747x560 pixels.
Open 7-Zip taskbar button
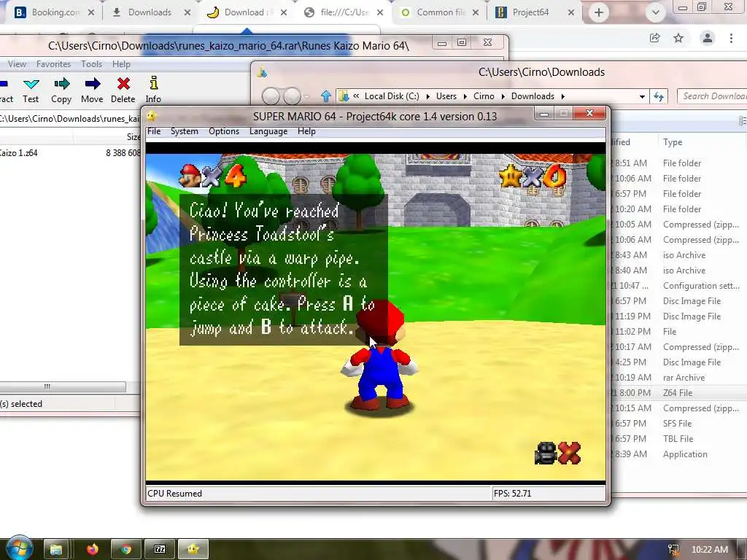[x=160, y=549]
